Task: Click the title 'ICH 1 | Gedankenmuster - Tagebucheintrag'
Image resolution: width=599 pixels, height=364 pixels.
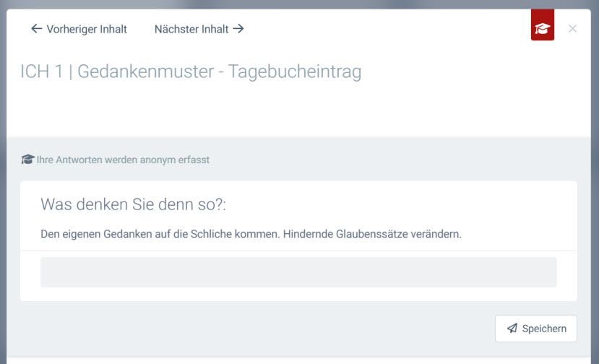Action: (191, 72)
